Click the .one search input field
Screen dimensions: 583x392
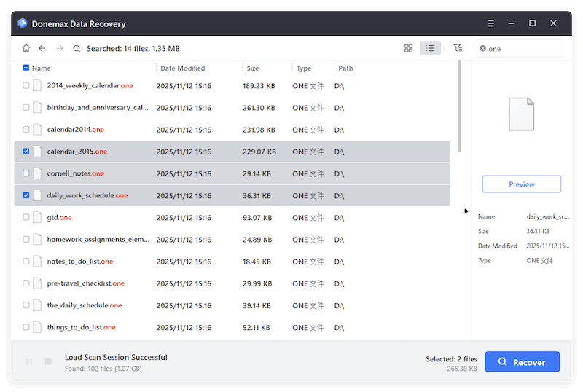(x=520, y=48)
